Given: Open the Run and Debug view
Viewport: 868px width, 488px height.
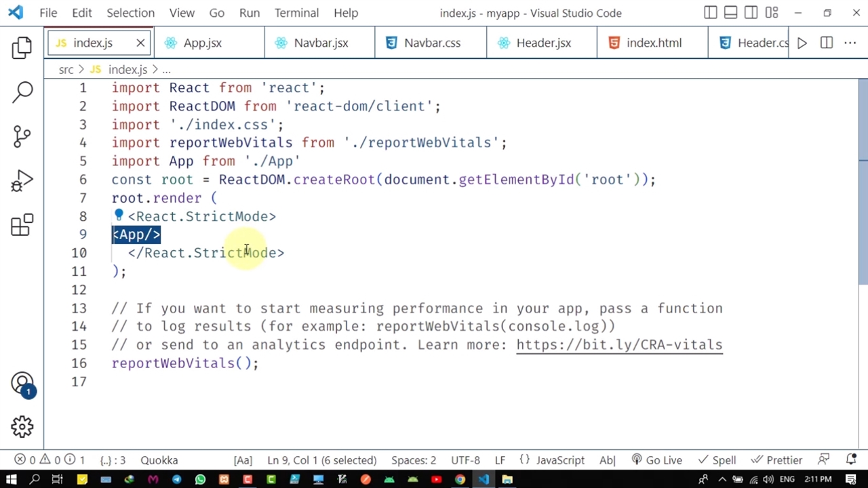Looking at the screenshot, I should coord(22,181).
